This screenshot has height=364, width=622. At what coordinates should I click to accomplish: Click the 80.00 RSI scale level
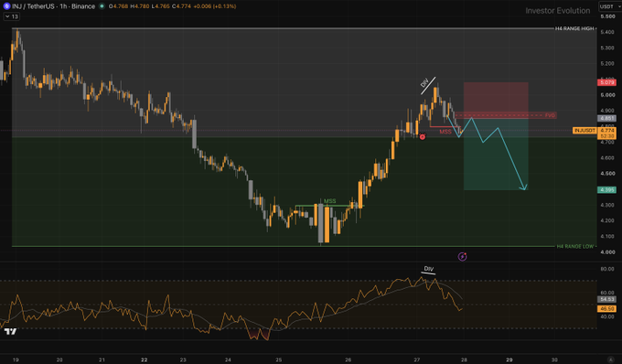(x=607, y=269)
